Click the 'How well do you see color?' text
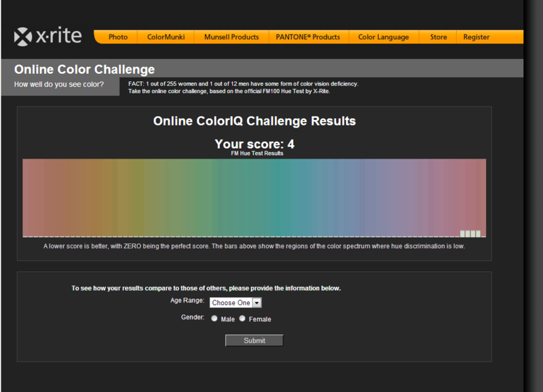The height and width of the screenshot is (392, 543). click(59, 84)
